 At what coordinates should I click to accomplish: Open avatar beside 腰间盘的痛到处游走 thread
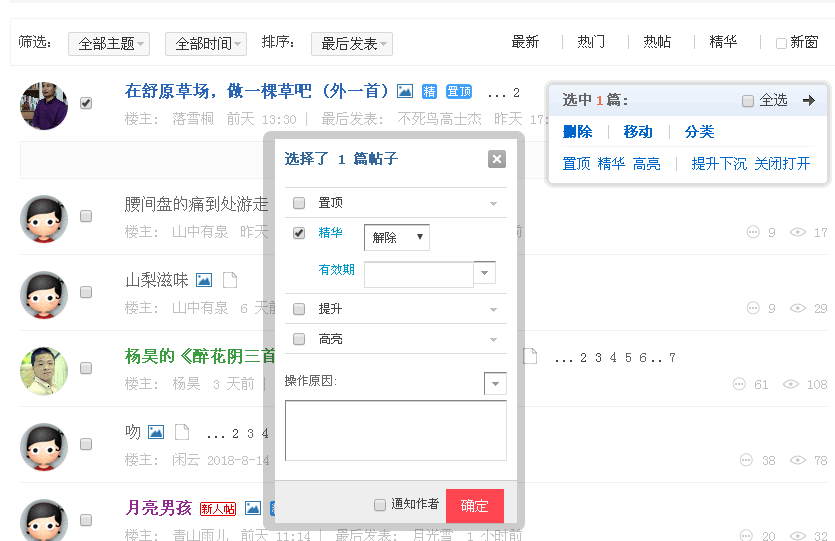pyautogui.click(x=44, y=219)
